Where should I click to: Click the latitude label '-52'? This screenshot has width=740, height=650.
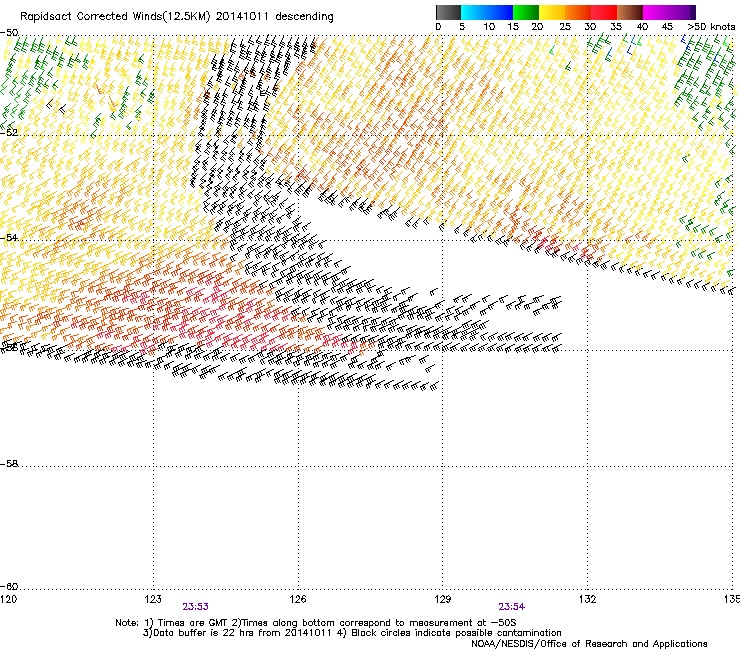(x=9, y=133)
